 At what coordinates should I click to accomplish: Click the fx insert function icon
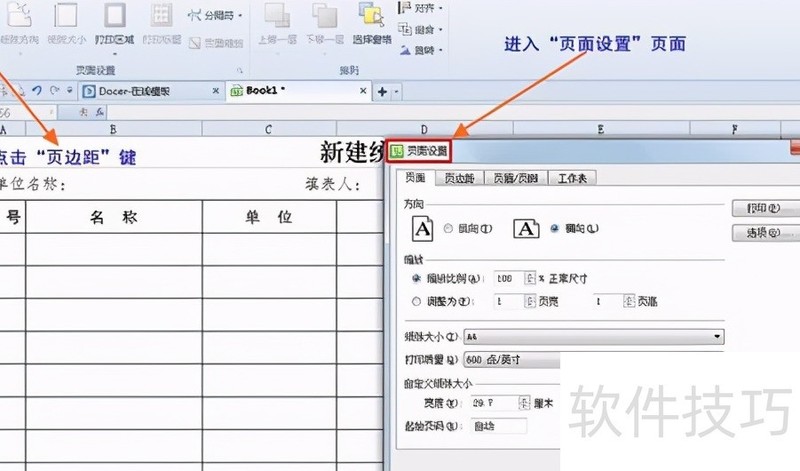click(100, 112)
